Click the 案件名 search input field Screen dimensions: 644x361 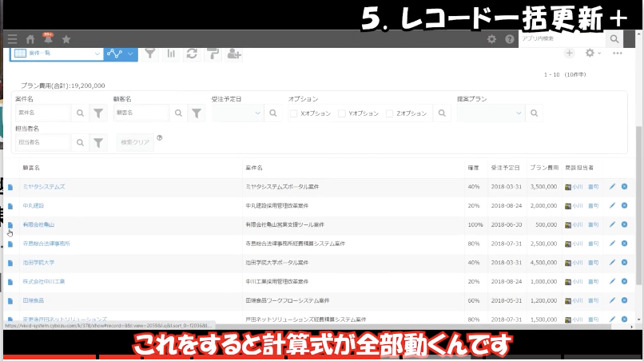pyautogui.click(x=44, y=114)
